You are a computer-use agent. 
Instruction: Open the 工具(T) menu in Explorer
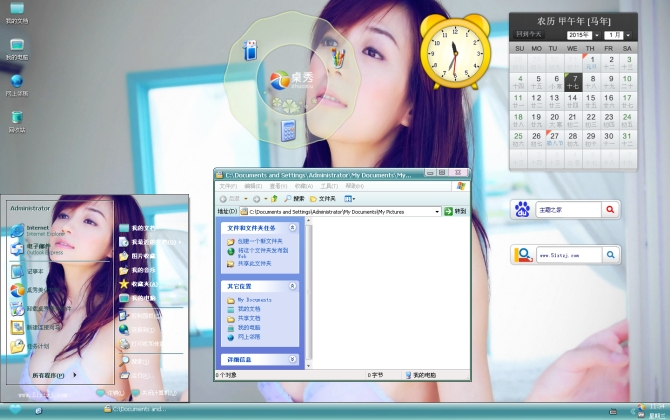coord(329,186)
